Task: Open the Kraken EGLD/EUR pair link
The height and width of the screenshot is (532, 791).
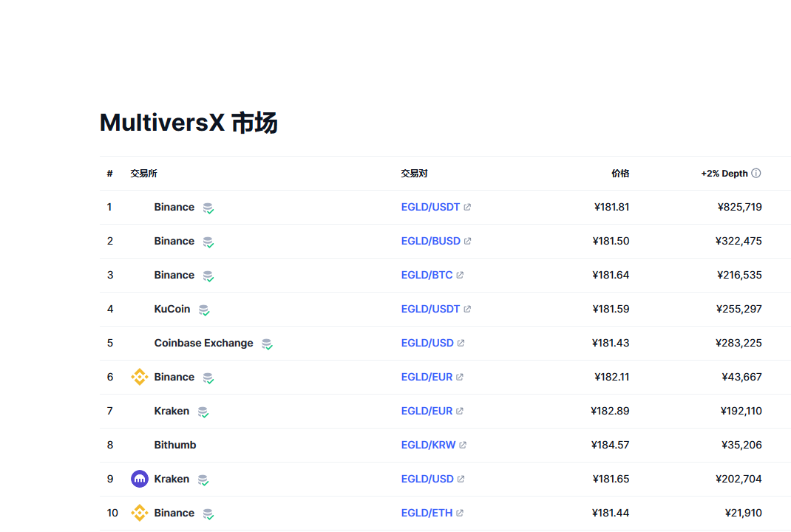Action: click(427, 411)
